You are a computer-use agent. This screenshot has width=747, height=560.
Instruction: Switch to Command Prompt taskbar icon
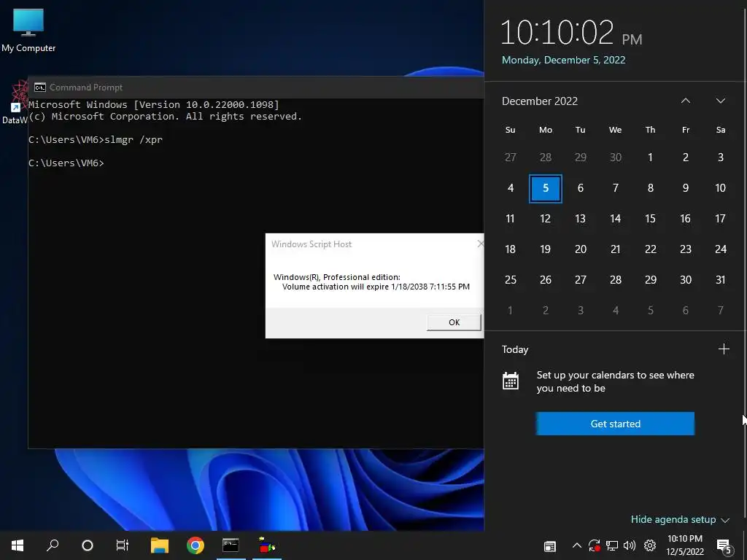(231, 545)
